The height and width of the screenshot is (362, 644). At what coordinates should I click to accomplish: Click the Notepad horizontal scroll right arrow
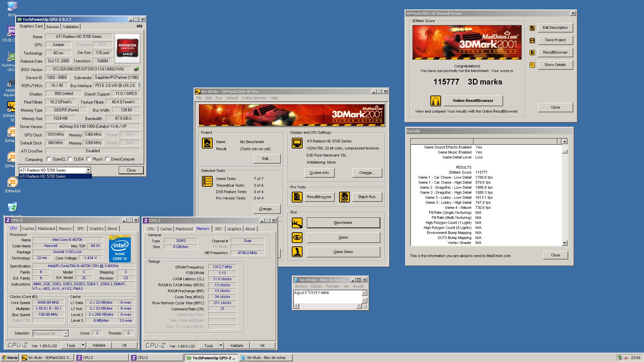(359, 306)
